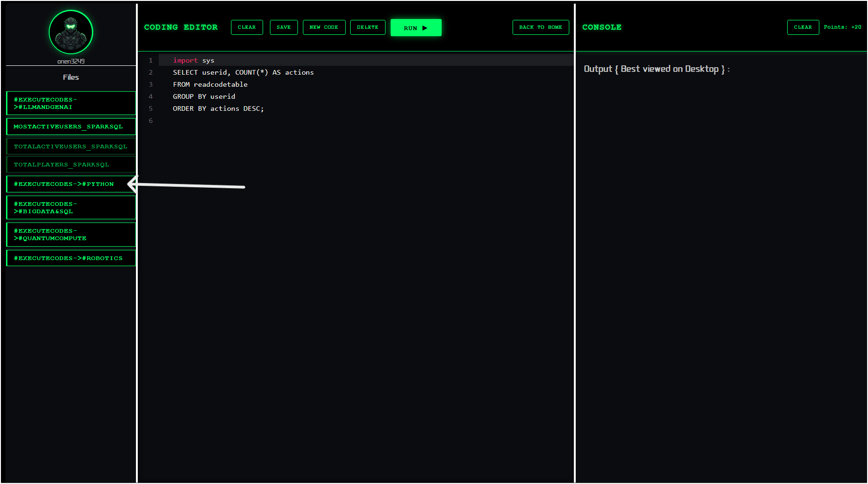Save the current code
Image resolution: width=868 pixels, height=484 pixels.
284,27
